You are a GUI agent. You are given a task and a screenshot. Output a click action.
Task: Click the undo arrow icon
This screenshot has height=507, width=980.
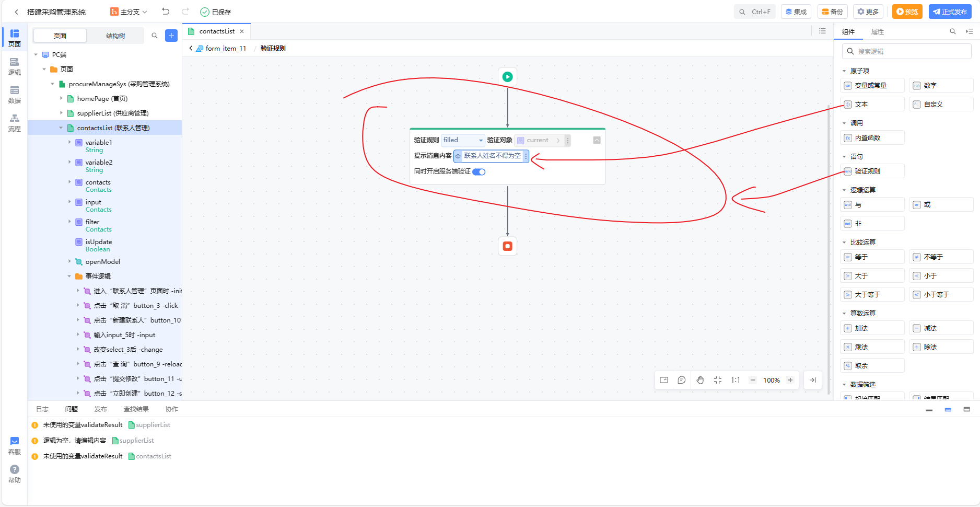click(x=166, y=11)
